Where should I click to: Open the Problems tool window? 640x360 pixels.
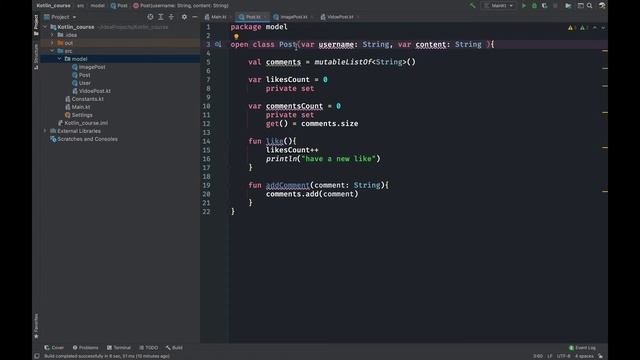click(x=85, y=348)
